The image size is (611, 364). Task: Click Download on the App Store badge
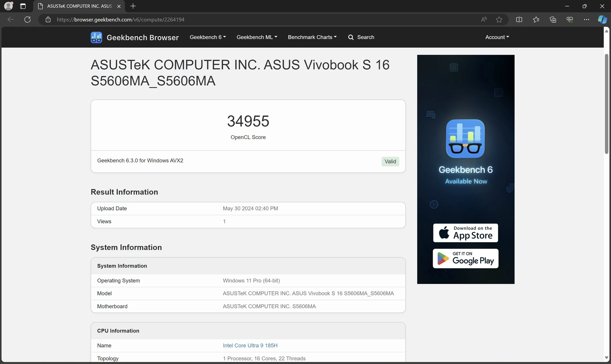(466, 233)
